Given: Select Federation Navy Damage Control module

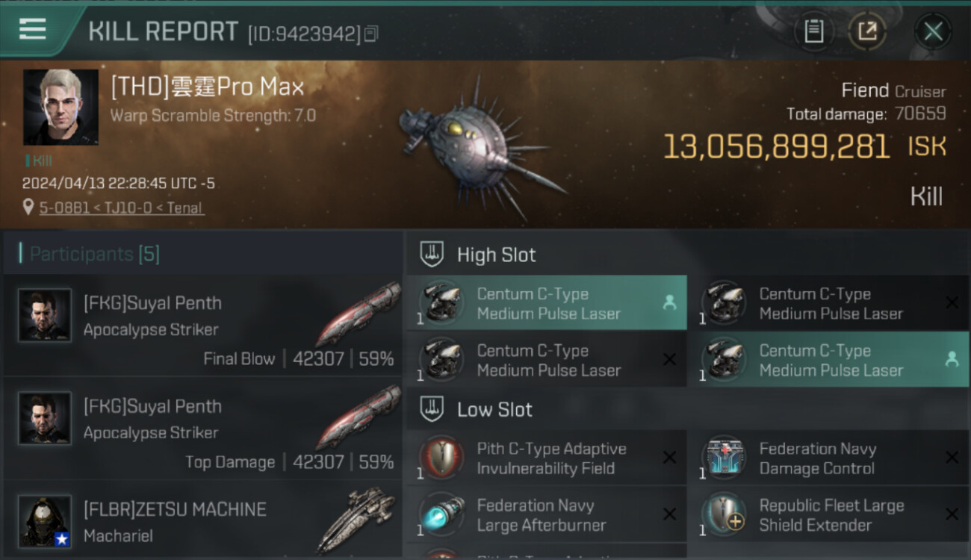Looking at the screenshot, I should click(x=829, y=458).
